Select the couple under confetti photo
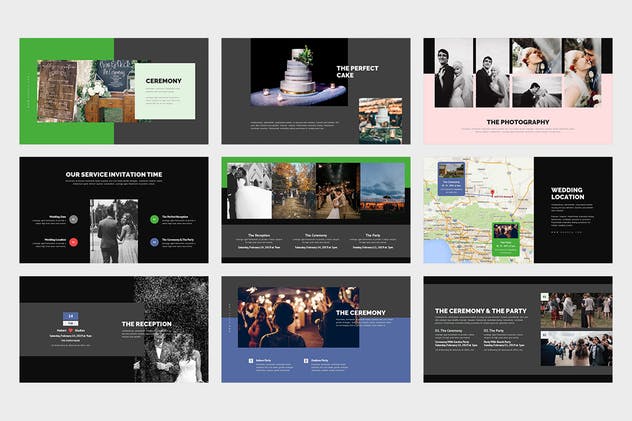632x421 pixels. tap(171, 329)
